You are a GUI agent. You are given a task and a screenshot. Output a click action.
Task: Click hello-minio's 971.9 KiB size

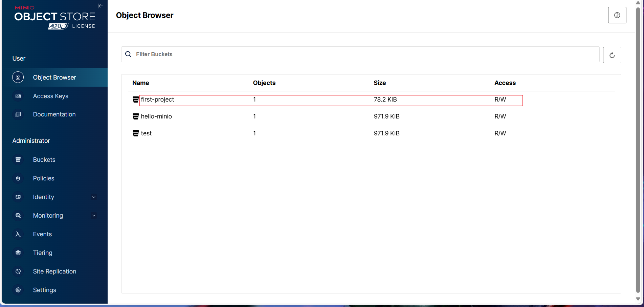click(386, 116)
